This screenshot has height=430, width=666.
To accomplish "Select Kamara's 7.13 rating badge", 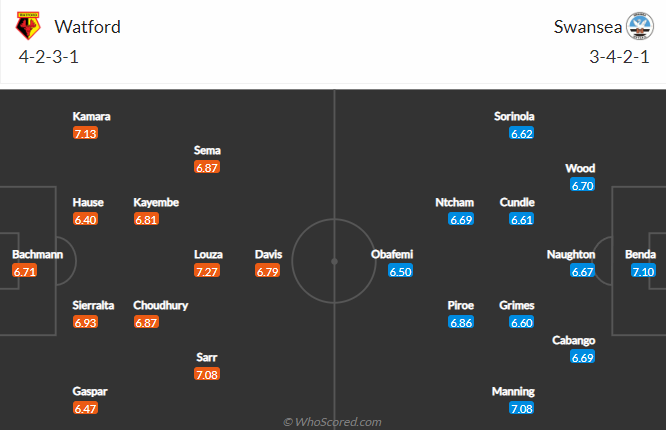I will point(85,133).
